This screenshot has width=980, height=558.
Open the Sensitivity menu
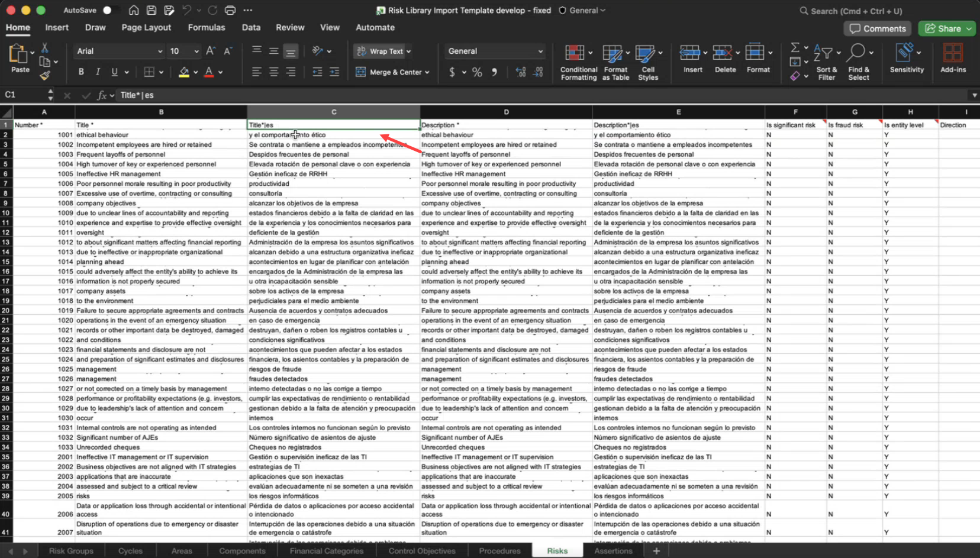pyautogui.click(x=907, y=58)
